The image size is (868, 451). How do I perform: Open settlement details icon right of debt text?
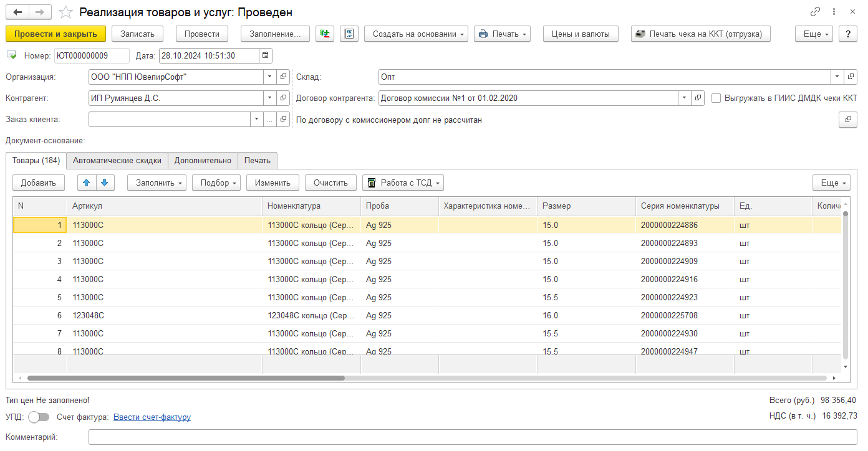[849, 120]
